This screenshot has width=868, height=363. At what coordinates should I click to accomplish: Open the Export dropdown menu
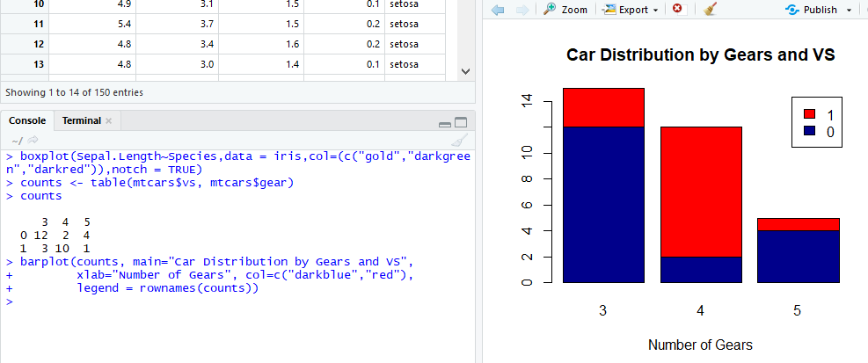coord(631,10)
